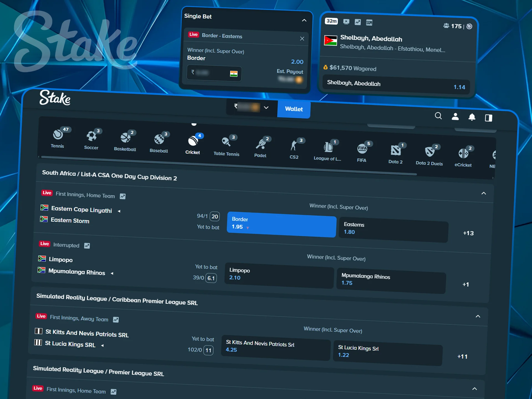
Task: Show +11 more markets
Action: (462, 357)
